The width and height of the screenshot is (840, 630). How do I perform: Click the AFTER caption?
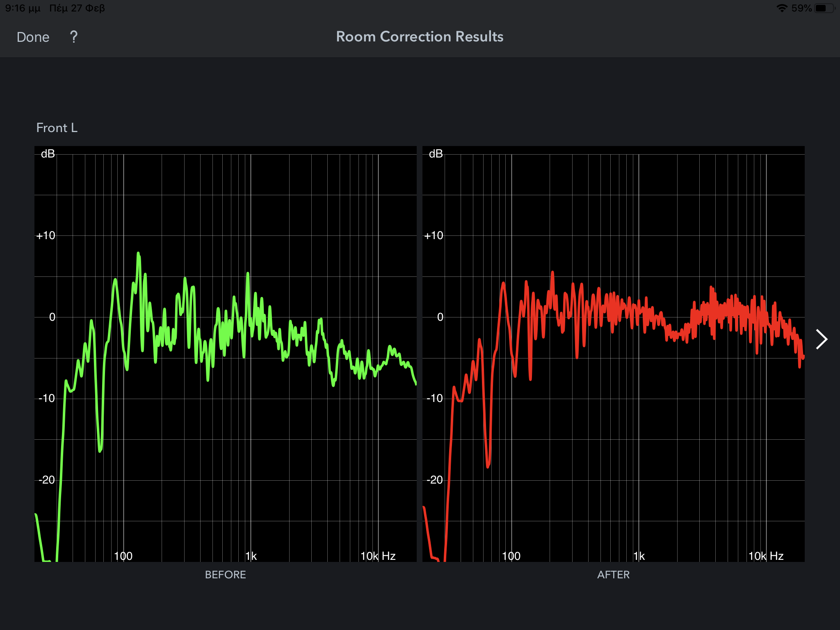click(x=613, y=575)
